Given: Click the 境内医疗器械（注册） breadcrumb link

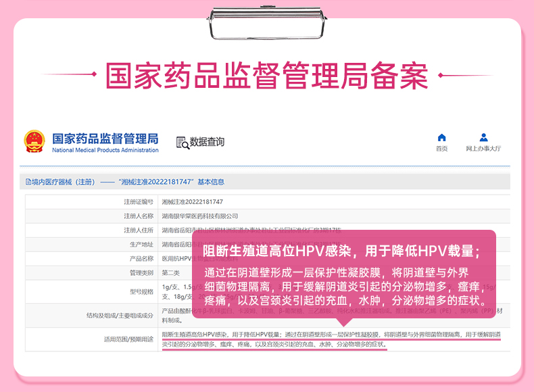Looking at the screenshot, I should click(64, 182).
